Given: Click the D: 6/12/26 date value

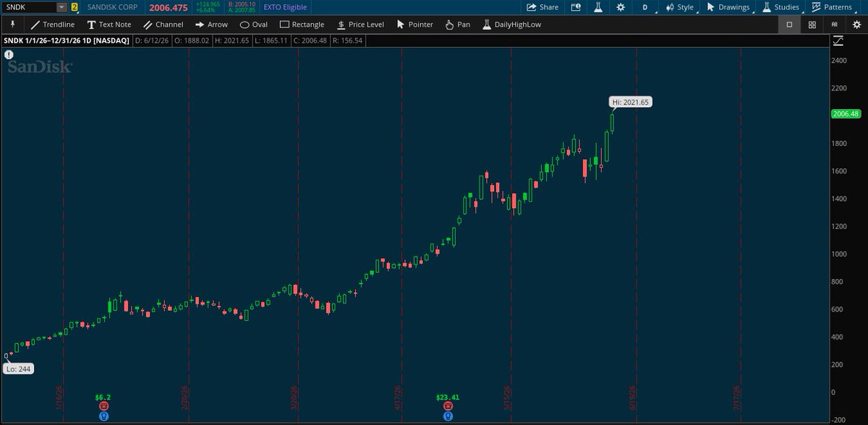Looking at the screenshot, I should tap(153, 41).
